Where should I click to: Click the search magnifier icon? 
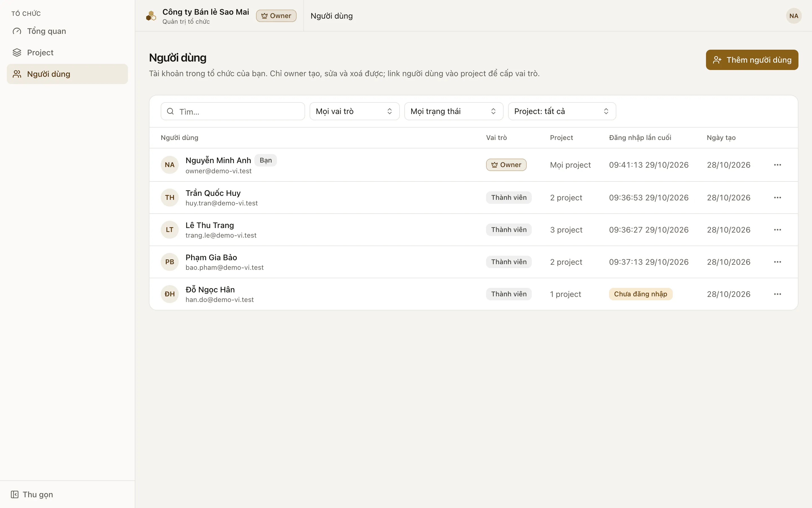(170, 111)
